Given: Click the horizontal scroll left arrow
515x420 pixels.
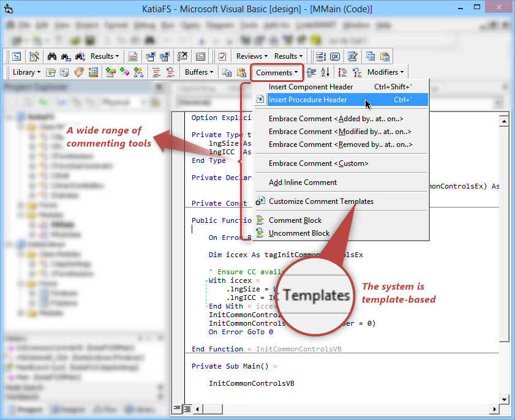Looking at the screenshot, I should click(x=197, y=409).
